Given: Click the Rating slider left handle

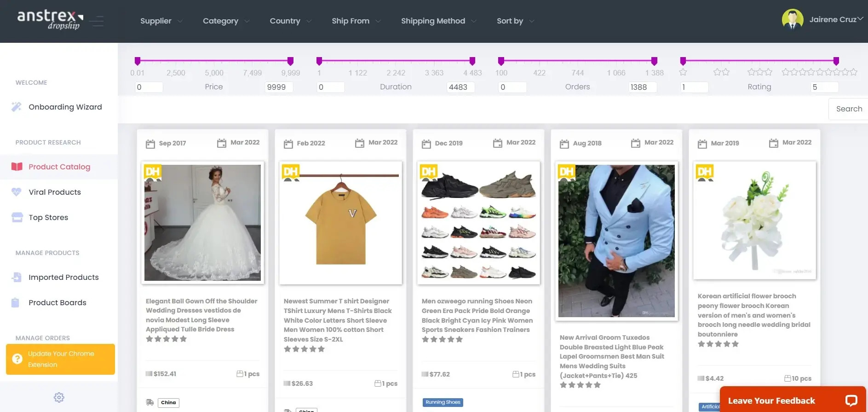Looking at the screenshot, I should pos(683,61).
